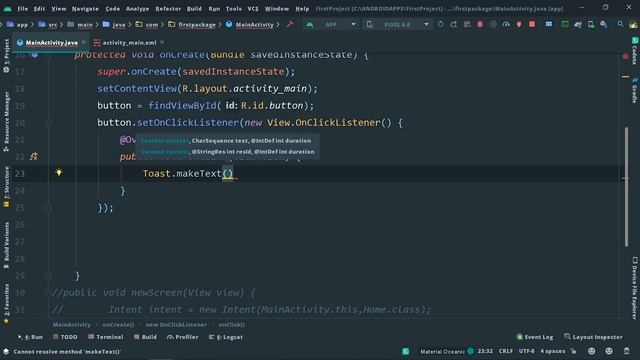Viewport: 640px width, 360px height.
Task: Click the editor vertical scrollbar
Action: 626,187
